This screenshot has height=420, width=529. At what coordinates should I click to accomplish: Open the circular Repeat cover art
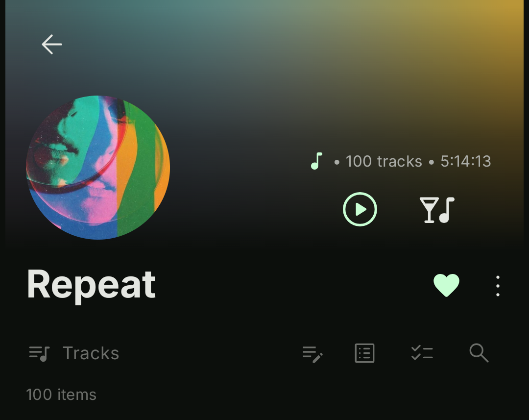point(98,168)
